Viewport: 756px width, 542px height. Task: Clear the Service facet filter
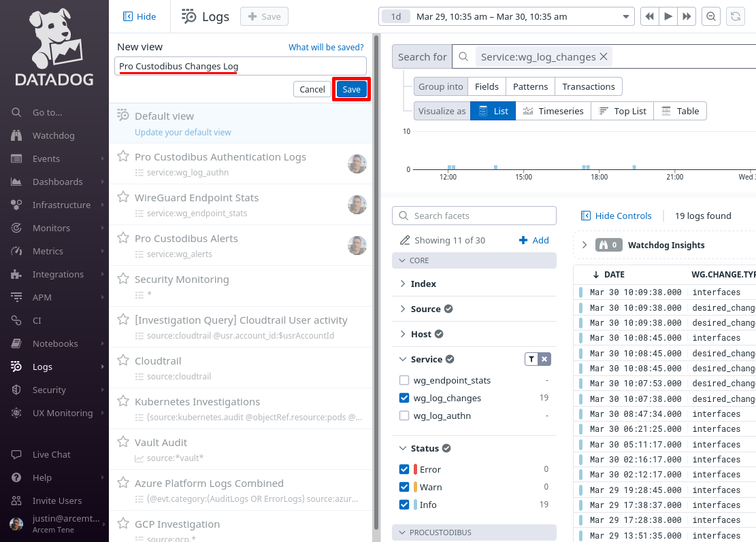coord(544,359)
